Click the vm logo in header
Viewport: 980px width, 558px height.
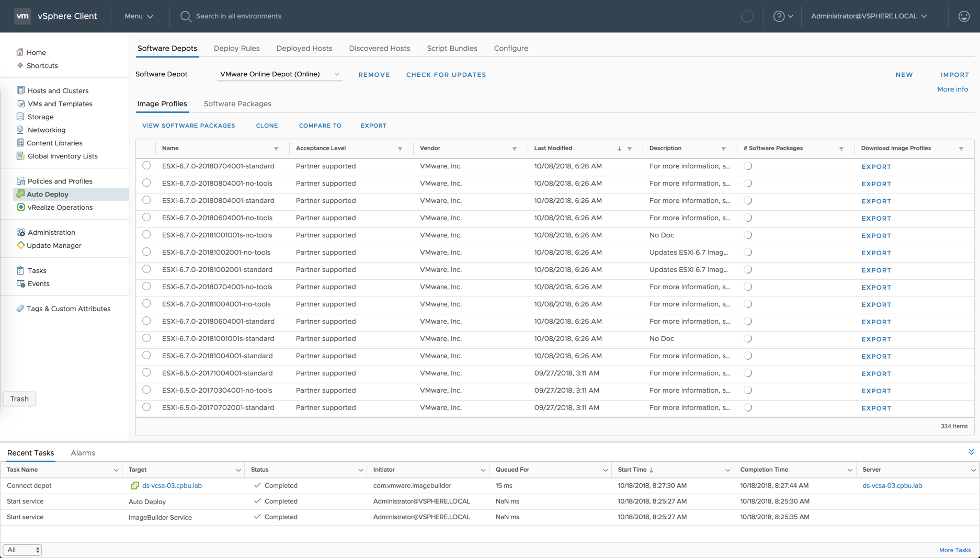pos(22,16)
